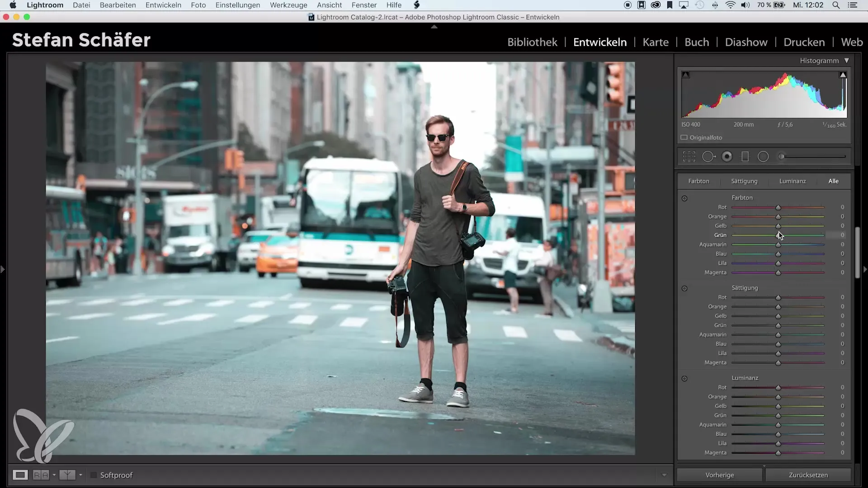Screen dimensions: 868x488
Task: Open the Karte module
Action: [x=656, y=42]
